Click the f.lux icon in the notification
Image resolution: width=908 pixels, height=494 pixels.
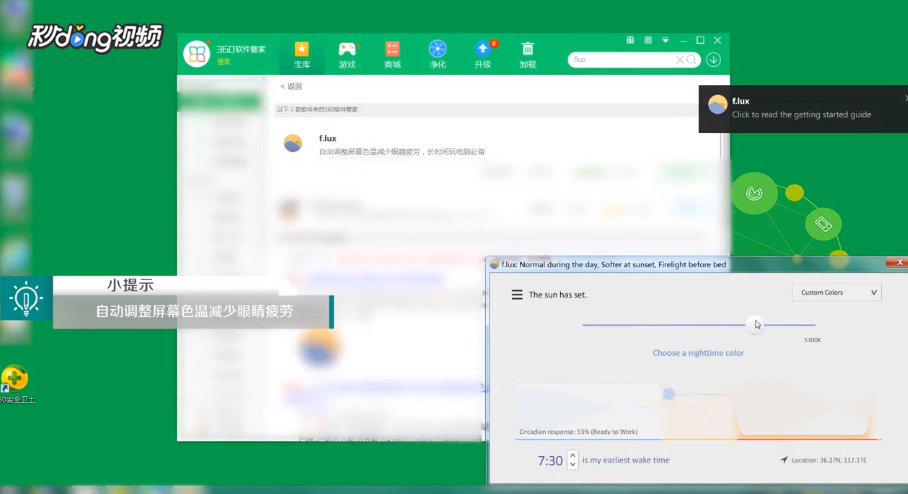(717, 105)
